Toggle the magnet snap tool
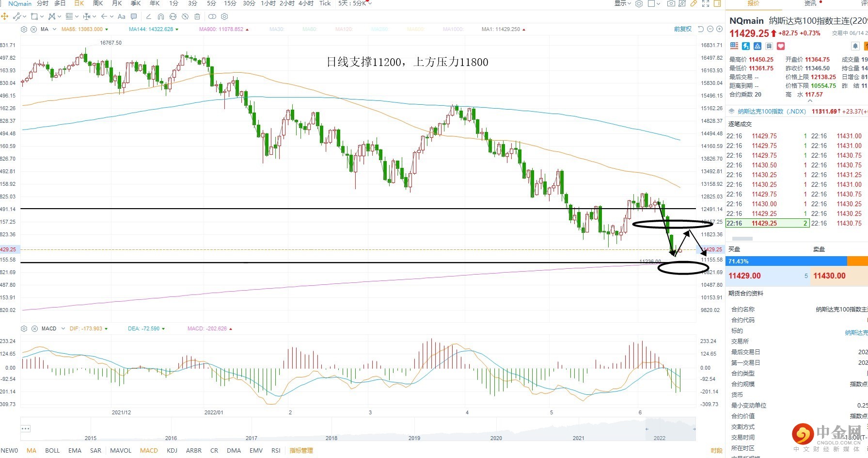 (x=161, y=16)
